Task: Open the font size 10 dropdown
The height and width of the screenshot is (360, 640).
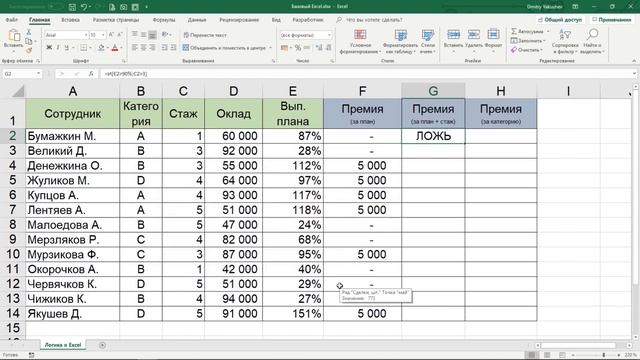Action: coord(103,35)
